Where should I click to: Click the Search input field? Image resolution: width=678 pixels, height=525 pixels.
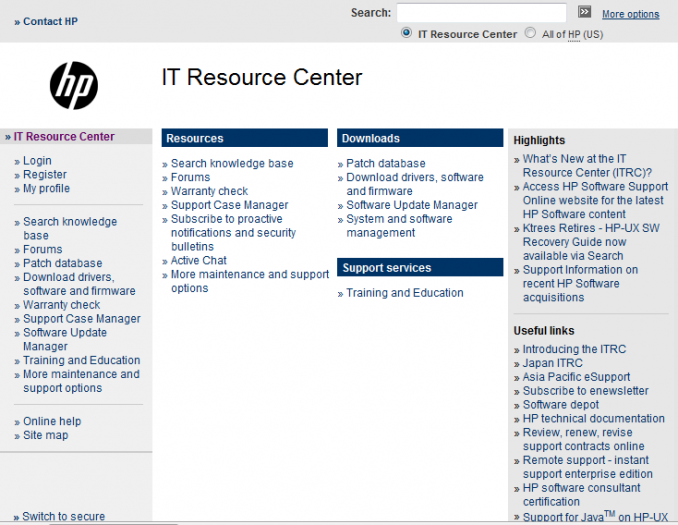[481, 13]
